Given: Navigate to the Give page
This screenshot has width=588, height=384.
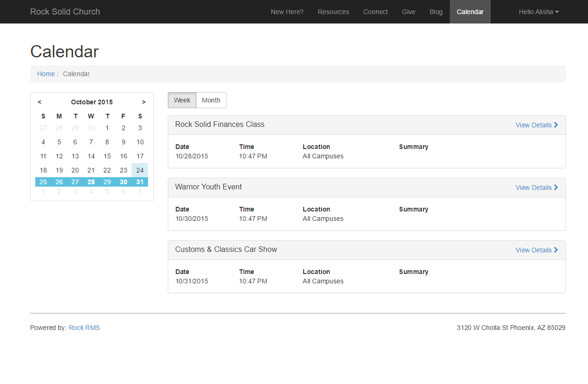Looking at the screenshot, I should 408,12.
